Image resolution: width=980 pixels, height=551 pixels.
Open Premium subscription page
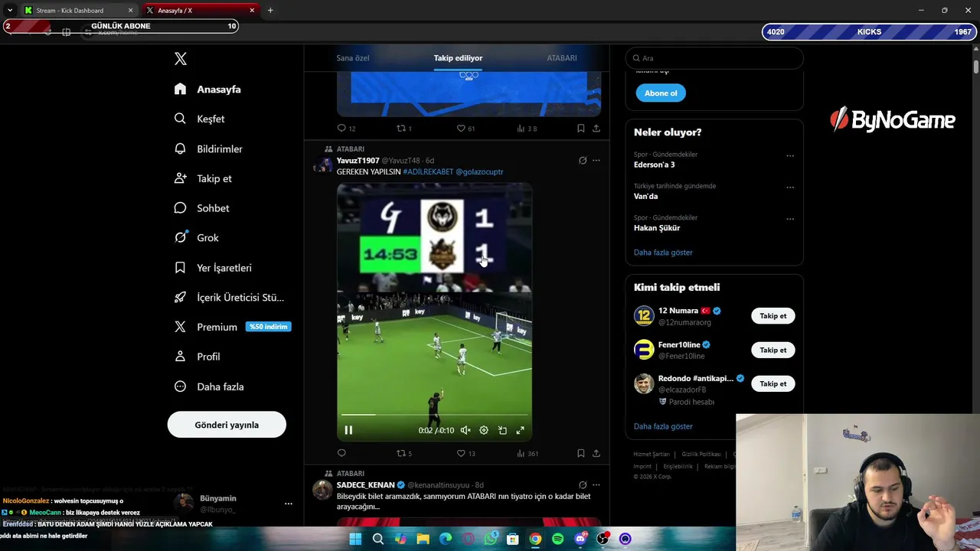[232, 327]
